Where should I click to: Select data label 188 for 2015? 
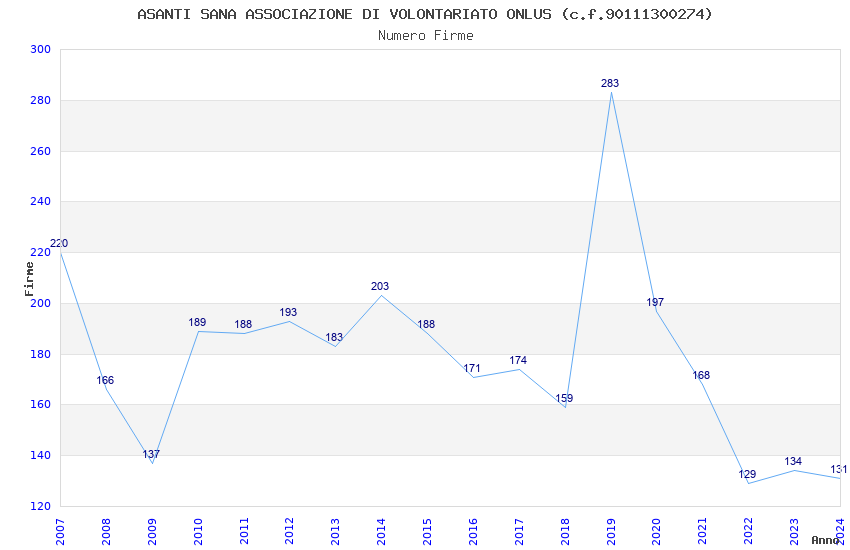(426, 325)
